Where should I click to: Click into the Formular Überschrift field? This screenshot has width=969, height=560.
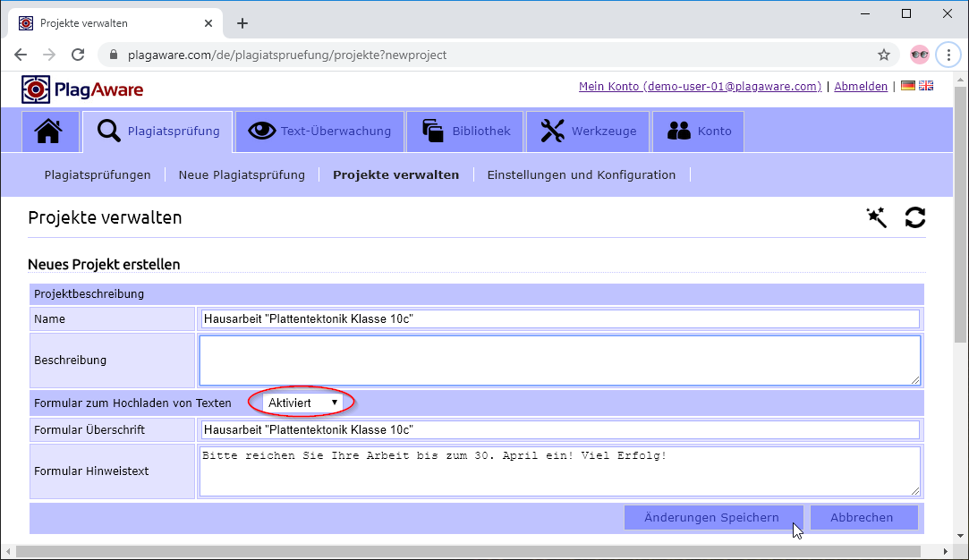click(x=560, y=429)
